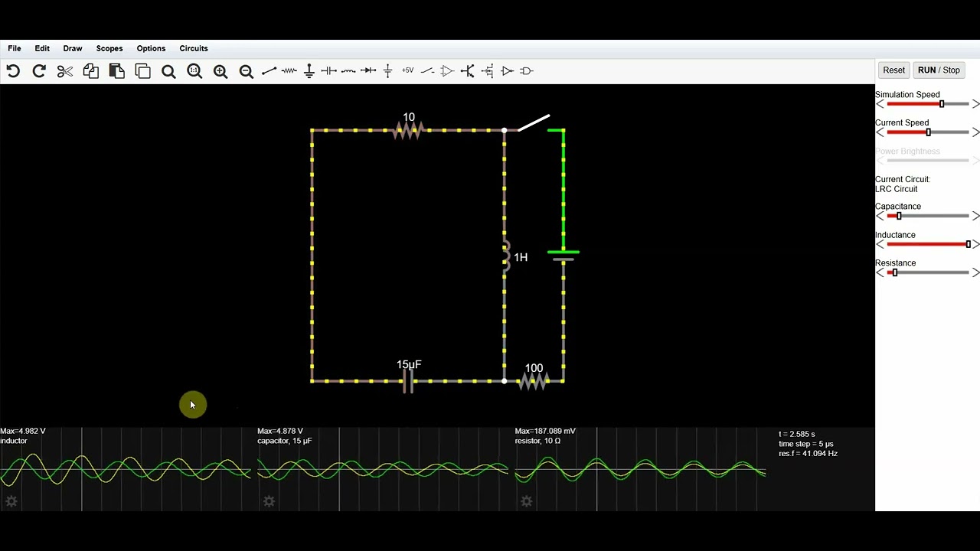This screenshot has height=551, width=980.
Task: Paste from clipboard into the circuit
Action: click(117, 71)
